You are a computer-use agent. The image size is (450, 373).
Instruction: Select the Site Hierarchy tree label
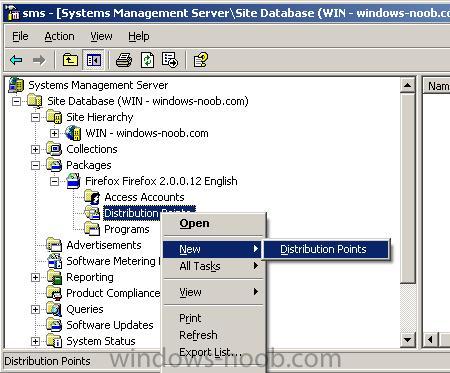click(99, 117)
